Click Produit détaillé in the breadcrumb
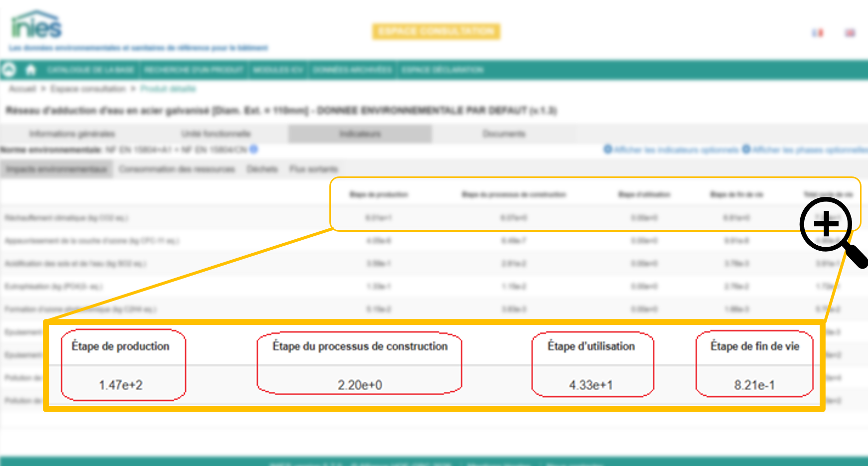This screenshot has height=466, width=868. coord(168,89)
